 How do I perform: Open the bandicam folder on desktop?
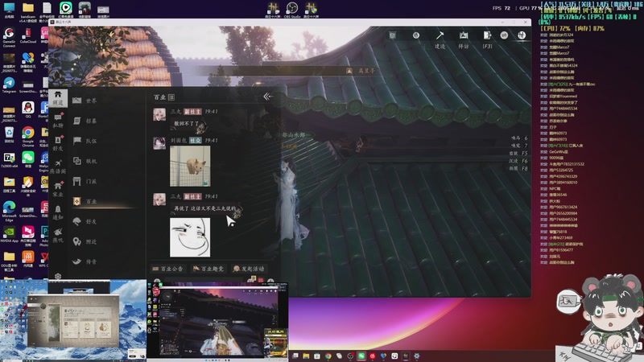pos(28,12)
